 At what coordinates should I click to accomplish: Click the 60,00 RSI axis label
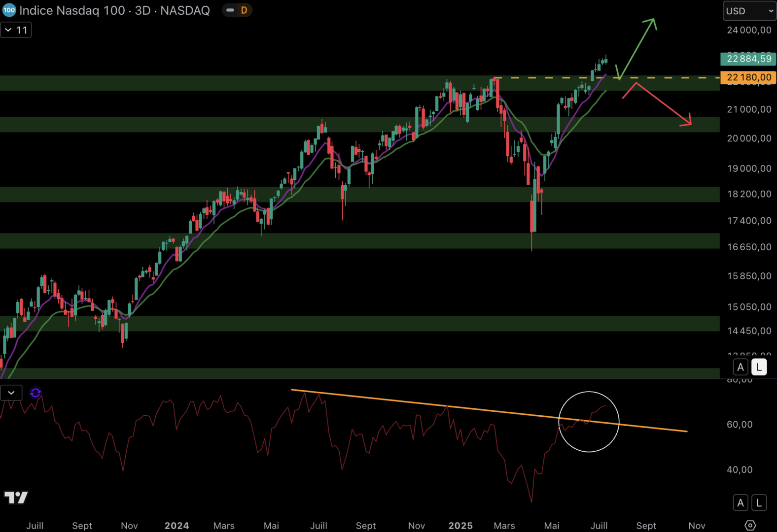pos(740,424)
